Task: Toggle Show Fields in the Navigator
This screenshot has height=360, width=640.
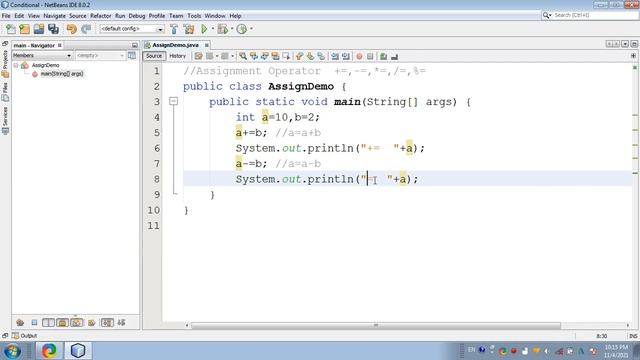Action: (x=34, y=323)
